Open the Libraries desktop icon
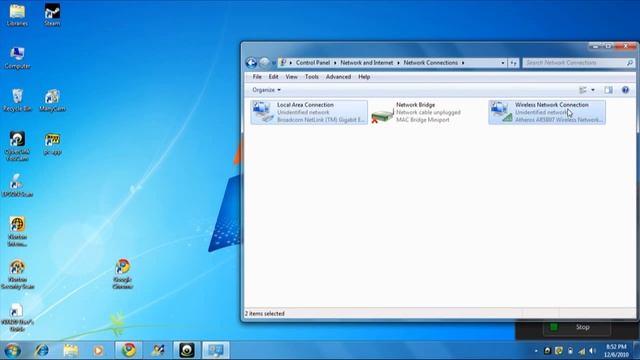Viewport: 640px width, 360px height. pyautogui.click(x=17, y=15)
